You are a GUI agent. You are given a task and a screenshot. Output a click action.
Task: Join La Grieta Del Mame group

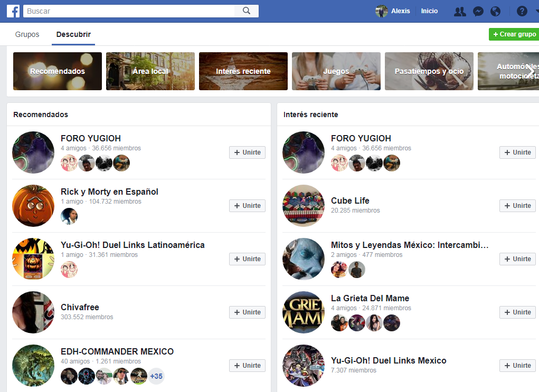(x=517, y=312)
